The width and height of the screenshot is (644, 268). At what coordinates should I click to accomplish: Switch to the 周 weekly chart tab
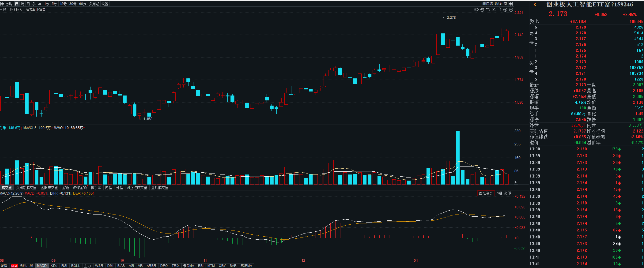tap(22, 4)
